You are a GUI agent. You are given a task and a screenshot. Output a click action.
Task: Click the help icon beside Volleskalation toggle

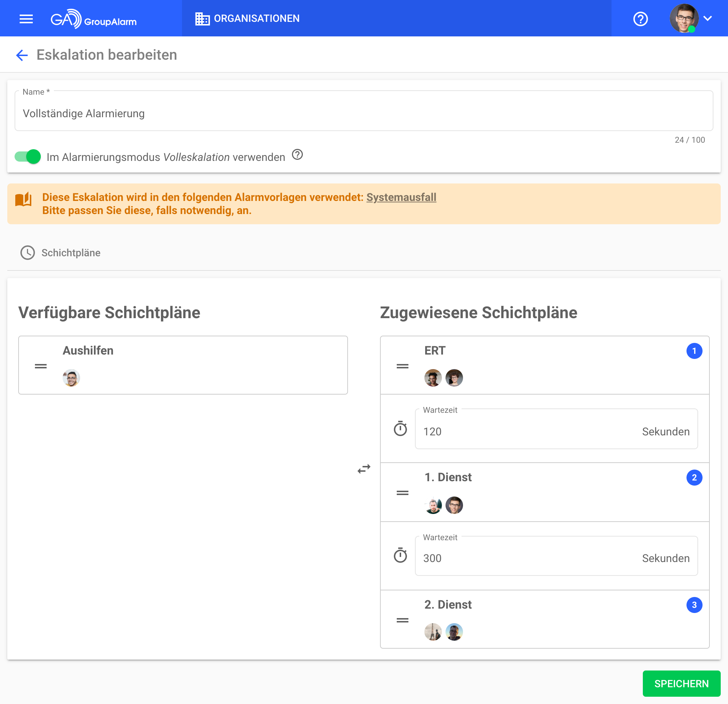tap(297, 155)
